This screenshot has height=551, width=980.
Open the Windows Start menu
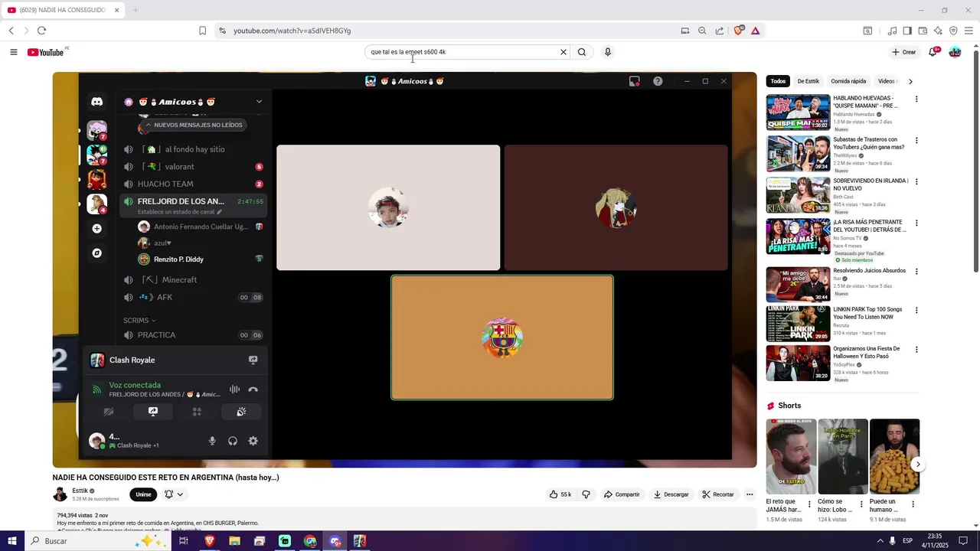(12, 541)
